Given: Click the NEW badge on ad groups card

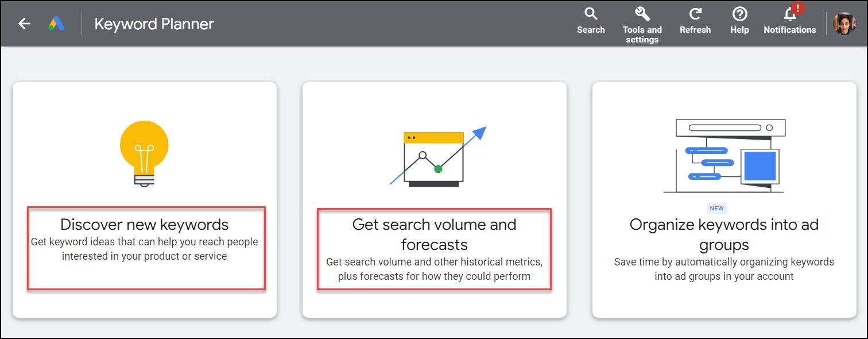Looking at the screenshot, I should pos(718,208).
